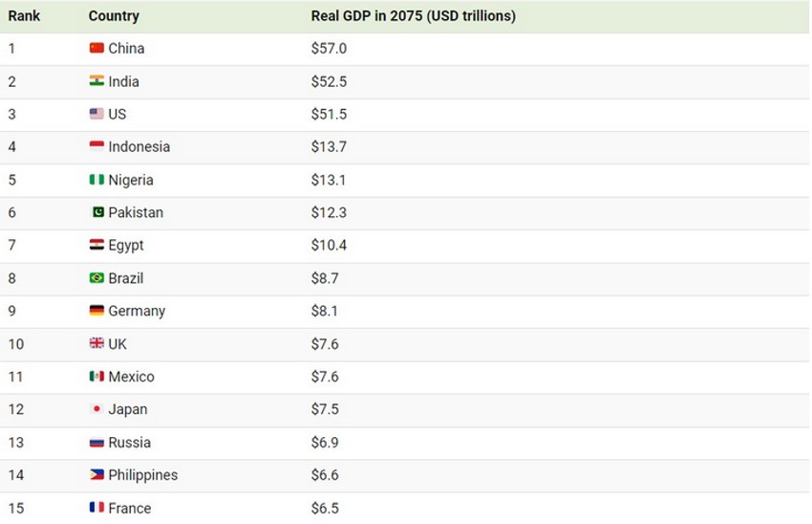Click the Brazil flag icon
Image resolution: width=812 pixels, height=524 pixels.
tap(96, 278)
